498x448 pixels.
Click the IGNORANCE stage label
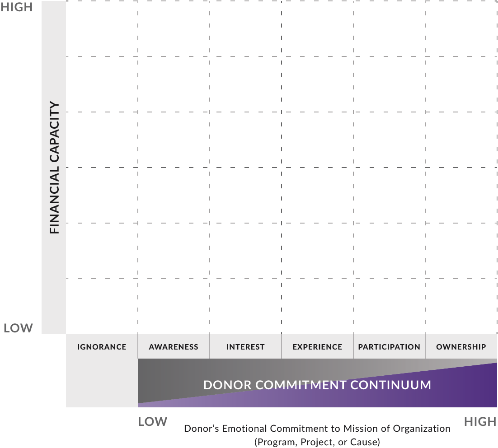102,347
